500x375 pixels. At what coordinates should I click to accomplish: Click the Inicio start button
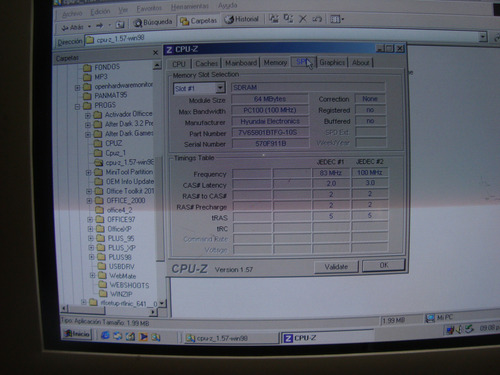tap(77, 334)
